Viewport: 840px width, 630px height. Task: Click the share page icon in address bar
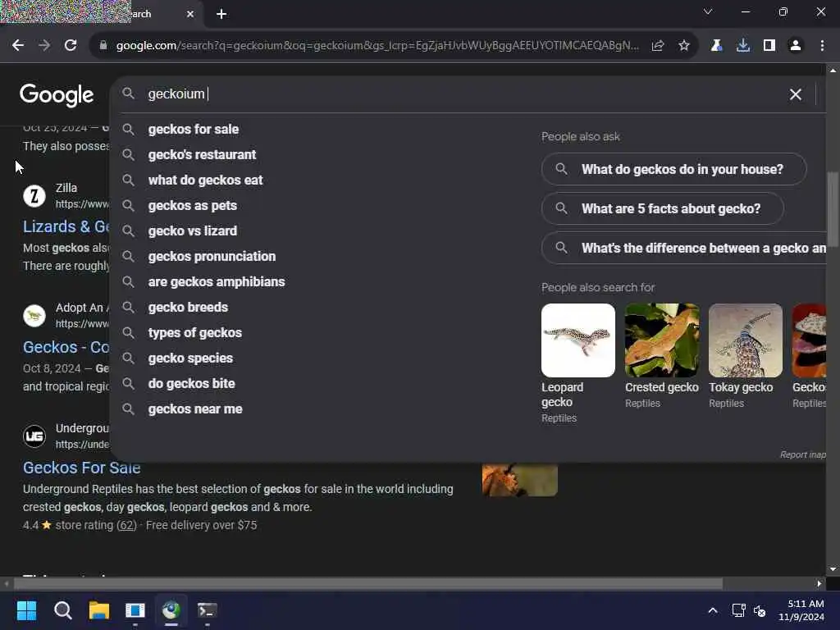pyautogui.click(x=658, y=46)
